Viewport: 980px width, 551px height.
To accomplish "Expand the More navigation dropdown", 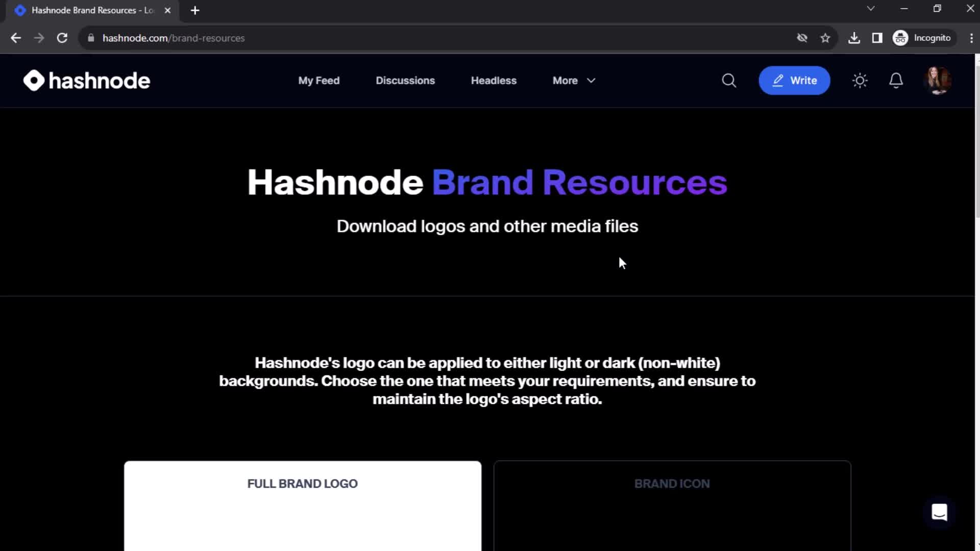I will 574,80.
